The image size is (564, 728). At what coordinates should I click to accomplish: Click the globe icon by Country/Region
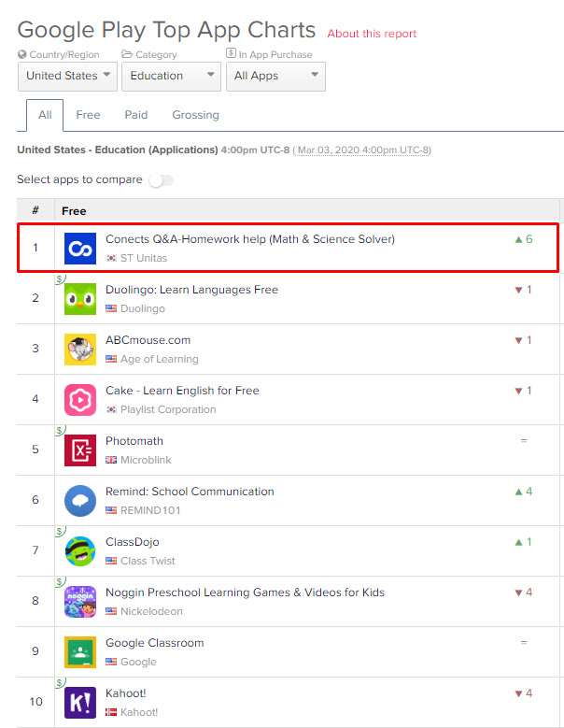21,54
